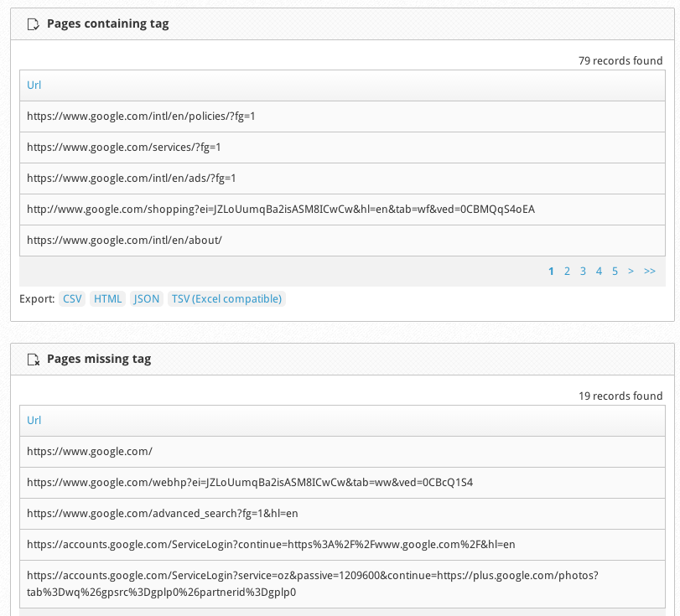
Task: Go to page 4 of results
Action: click(599, 272)
